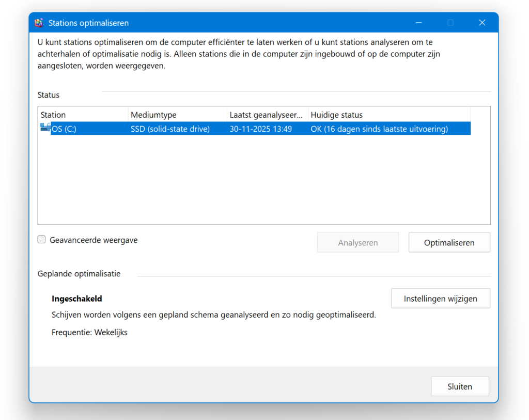Click the Stations optimaliseren app icon in title bar
The height and width of the screenshot is (420, 529).
(39, 23)
